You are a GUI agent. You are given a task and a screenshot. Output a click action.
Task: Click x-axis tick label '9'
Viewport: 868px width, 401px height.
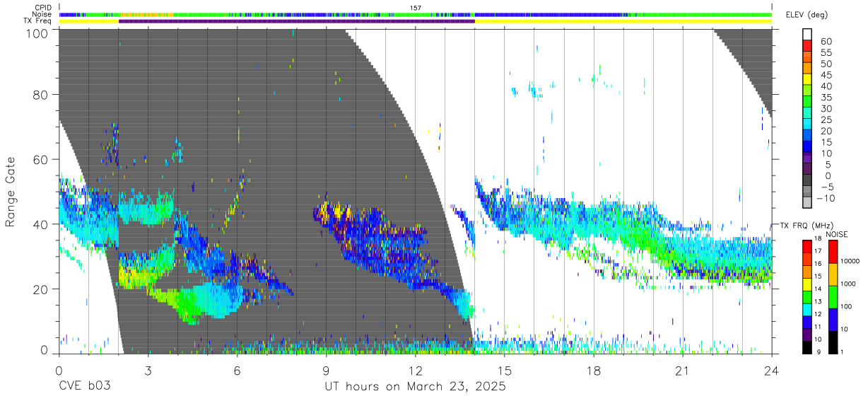pos(326,371)
